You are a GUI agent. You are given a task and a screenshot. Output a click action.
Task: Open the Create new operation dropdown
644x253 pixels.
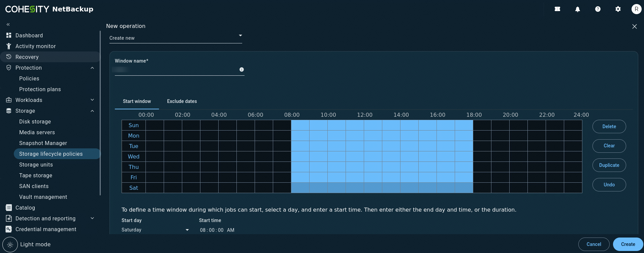tap(175, 38)
